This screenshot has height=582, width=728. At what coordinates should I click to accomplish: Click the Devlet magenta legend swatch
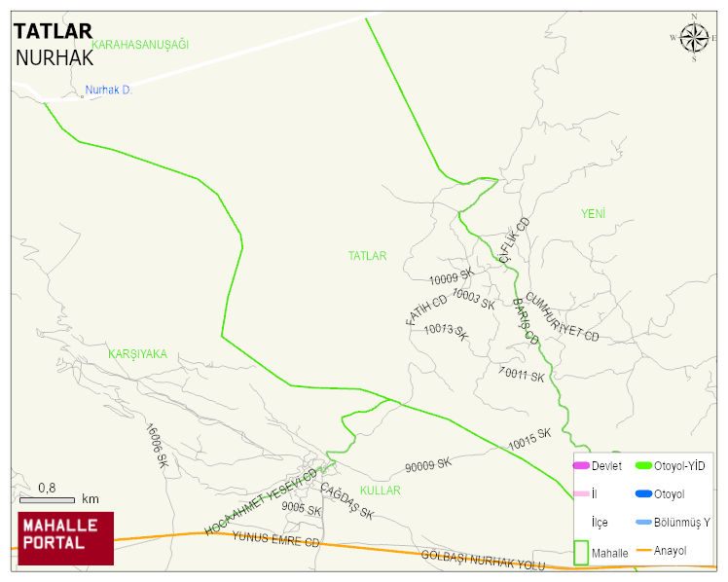581,465
